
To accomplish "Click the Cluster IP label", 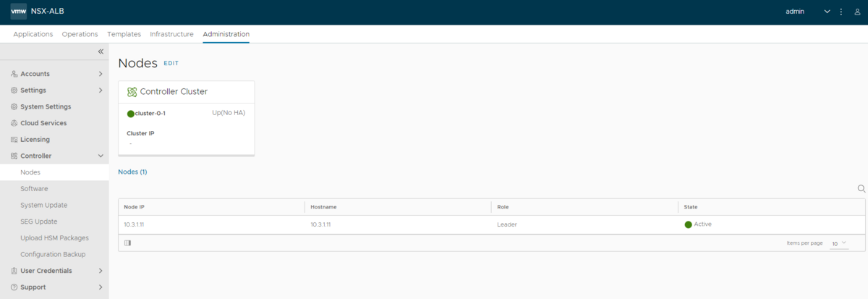I will 140,133.
